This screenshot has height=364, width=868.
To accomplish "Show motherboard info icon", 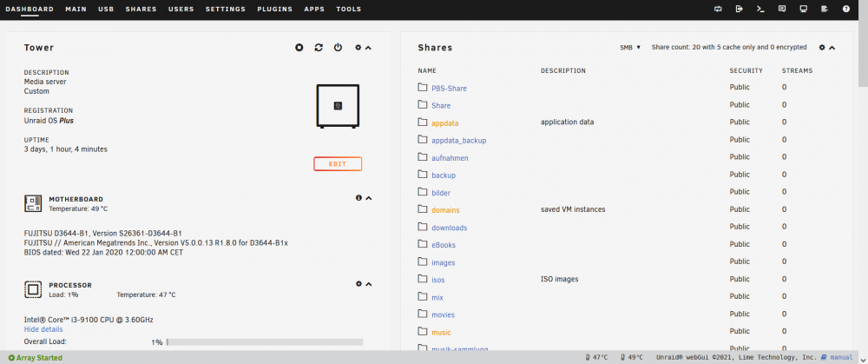I will click(358, 198).
